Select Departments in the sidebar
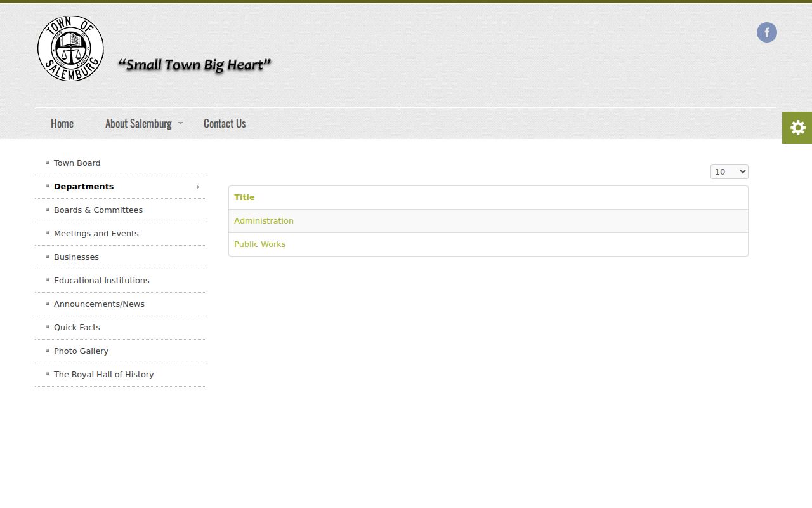 (84, 187)
